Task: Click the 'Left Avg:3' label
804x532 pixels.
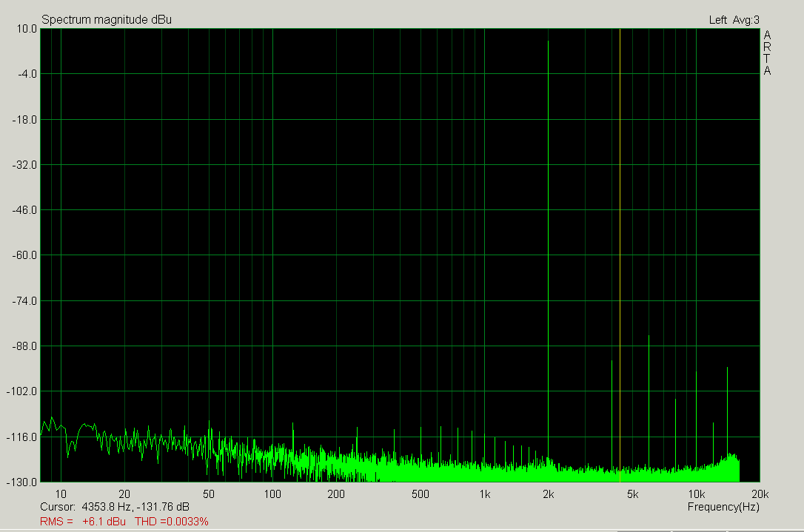Action: point(734,20)
